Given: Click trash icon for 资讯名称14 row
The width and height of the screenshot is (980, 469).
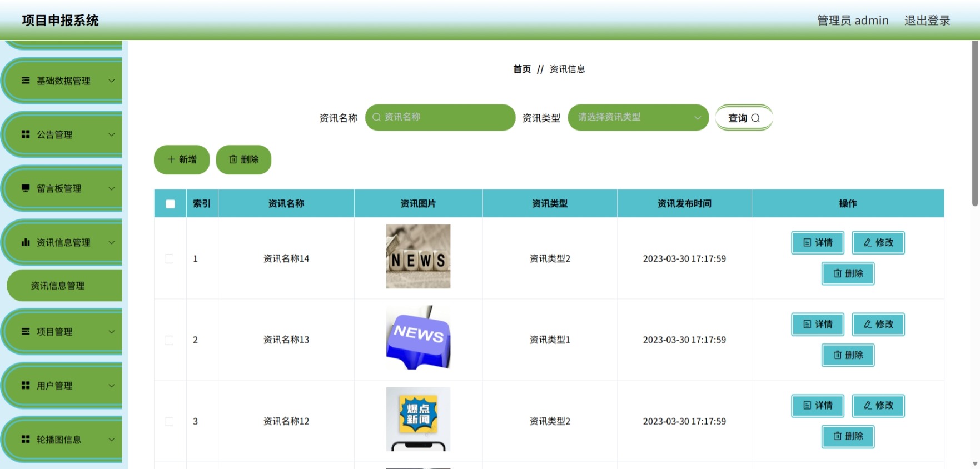Looking at the screenshot, I should point(838,273).
